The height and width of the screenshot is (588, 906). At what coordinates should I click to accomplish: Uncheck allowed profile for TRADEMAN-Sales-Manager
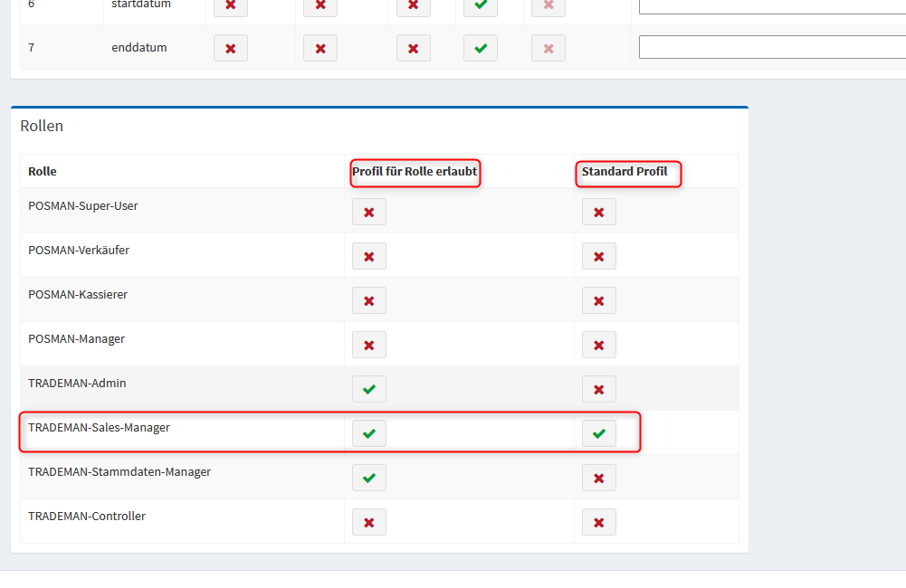click(368, 433)
